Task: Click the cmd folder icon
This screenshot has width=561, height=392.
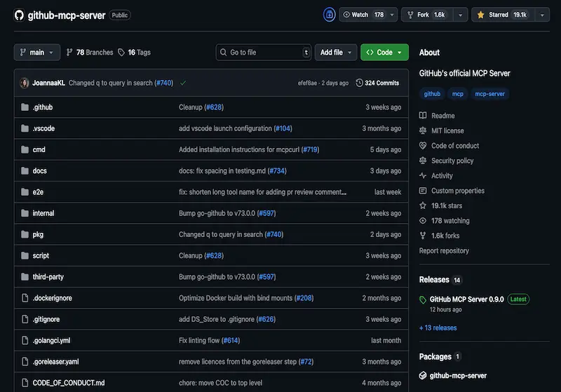Action: pos(25,149)
